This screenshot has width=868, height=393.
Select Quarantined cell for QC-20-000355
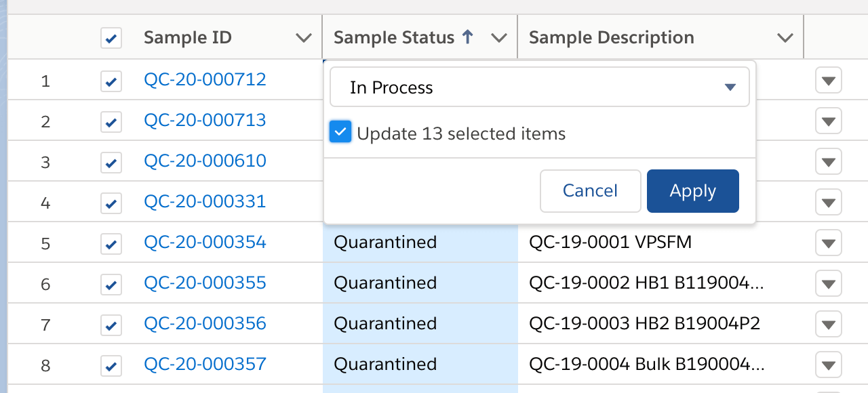point(420,283)
